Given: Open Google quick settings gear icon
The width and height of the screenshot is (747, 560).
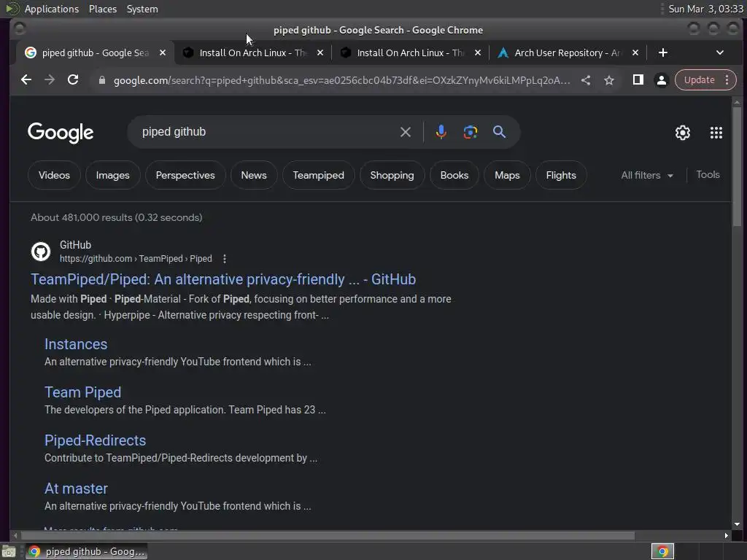Looking at the screenshot, I should [x=683, y=133].
